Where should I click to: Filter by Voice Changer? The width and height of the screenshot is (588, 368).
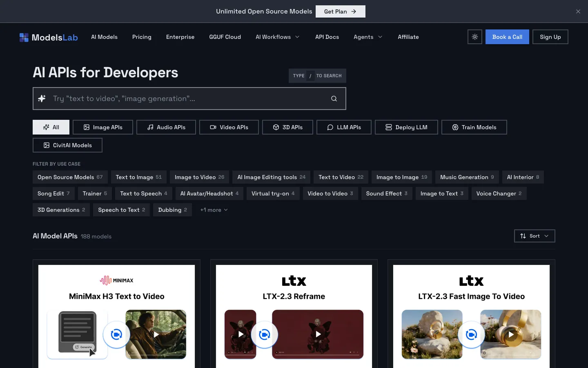pyautogui.click(x=499, y=193)
